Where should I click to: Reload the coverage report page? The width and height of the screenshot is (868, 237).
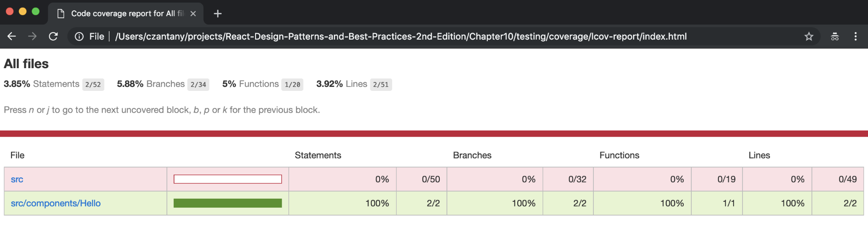pyautogui.click(x=53, y=37)
